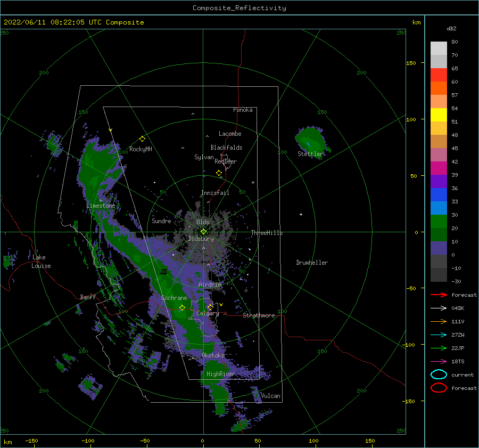Click the purple 36–39 dBZ swatch
This screenshot has height=448, width=479.
click(439, 182)
